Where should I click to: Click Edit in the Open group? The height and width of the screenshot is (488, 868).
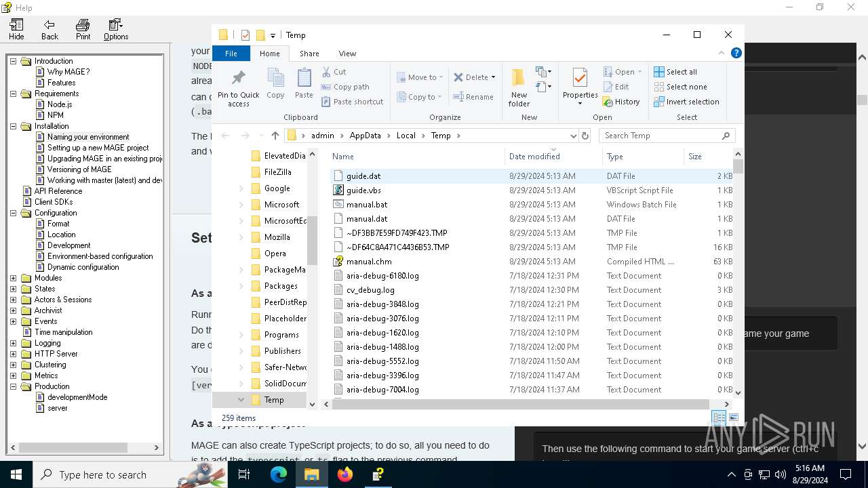pyautogui.click(x=616, y=87)
